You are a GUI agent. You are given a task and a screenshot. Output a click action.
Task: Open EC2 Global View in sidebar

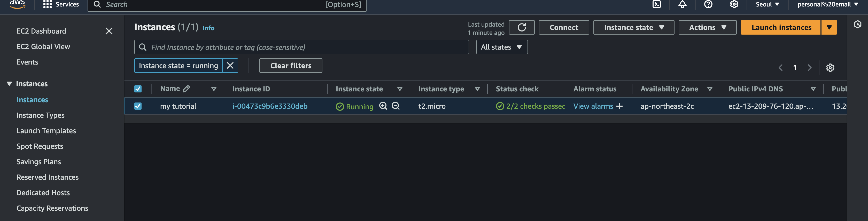(x=43, y=46)
